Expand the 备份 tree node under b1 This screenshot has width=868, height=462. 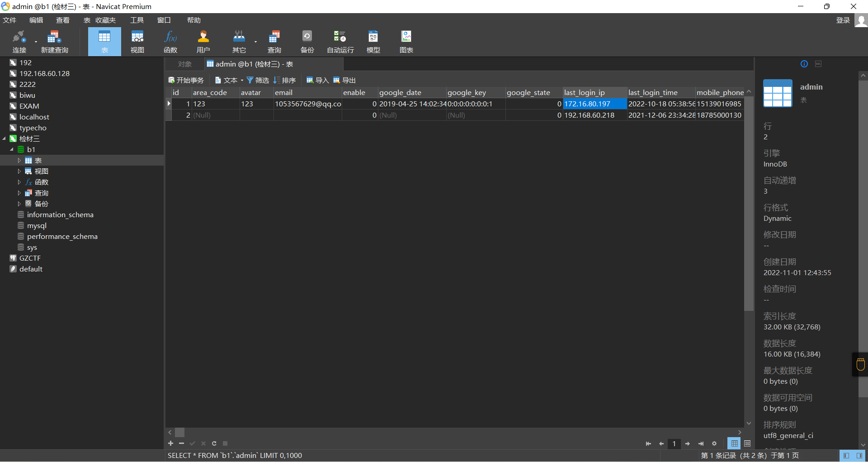tap(19, 204)
